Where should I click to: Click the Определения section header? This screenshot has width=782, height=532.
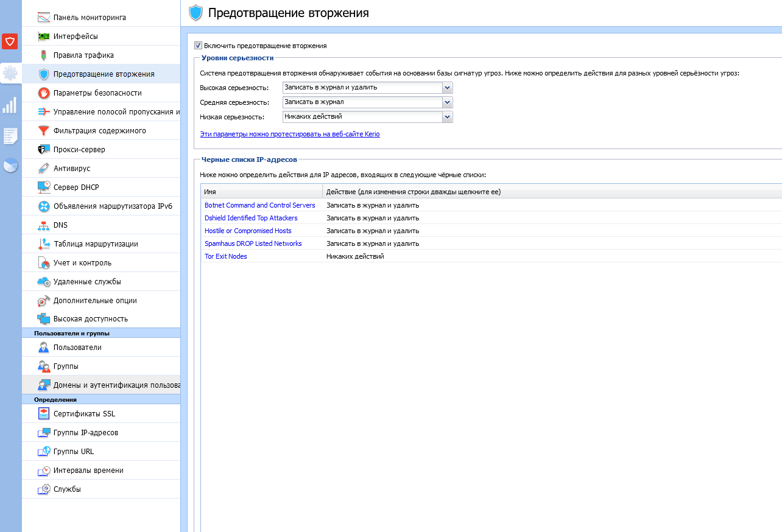(x=101, y=399)
